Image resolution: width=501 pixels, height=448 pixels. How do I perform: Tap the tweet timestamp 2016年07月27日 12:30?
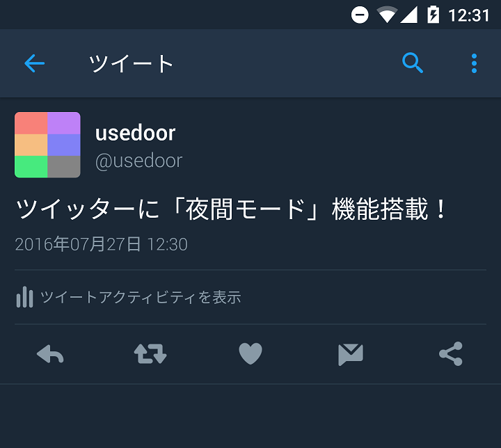102,244
